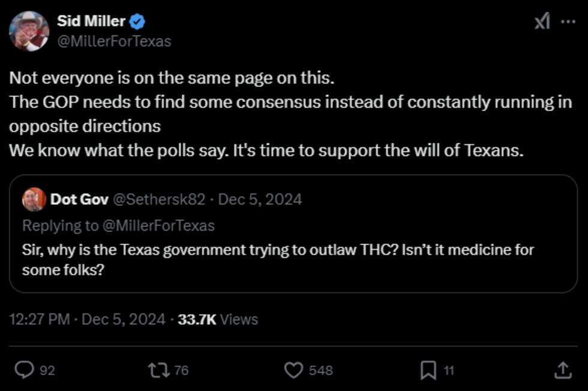Open the @Sethersk82 handle
Image resolution: width=588 pixels, height=391 pixels.
tap(158, 199)
